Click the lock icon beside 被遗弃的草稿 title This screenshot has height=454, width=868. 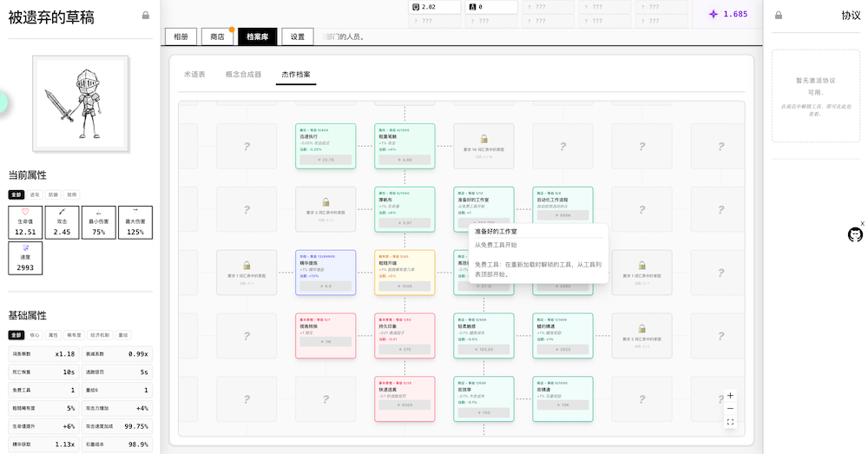pos(145,16)
